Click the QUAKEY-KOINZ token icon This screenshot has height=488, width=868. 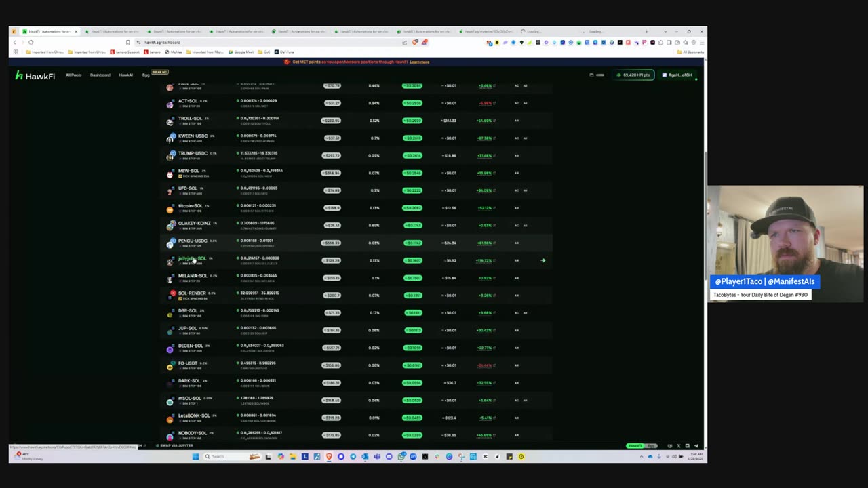pyautogui.click(x=170, y=226)
